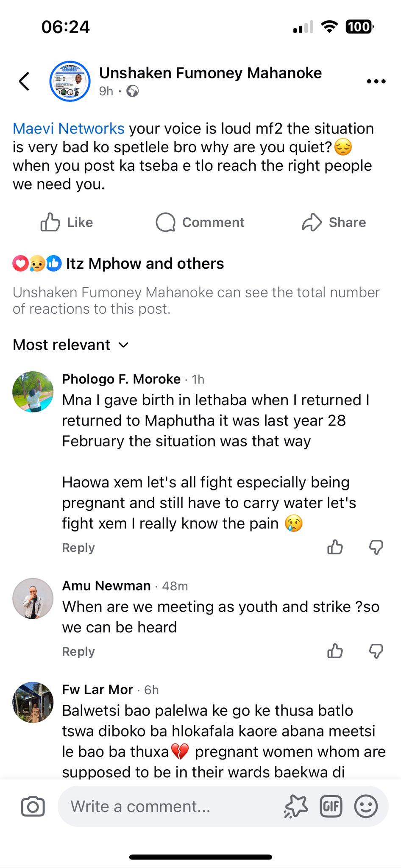Thumbs up Amu Newman's comment
Image resolution: width=401 pixels, height=868 pixels.
[335, 651]
